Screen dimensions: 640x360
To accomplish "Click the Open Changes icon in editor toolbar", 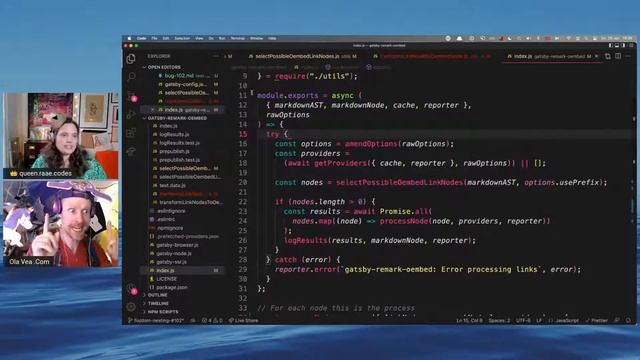I will tap(608, 56).
